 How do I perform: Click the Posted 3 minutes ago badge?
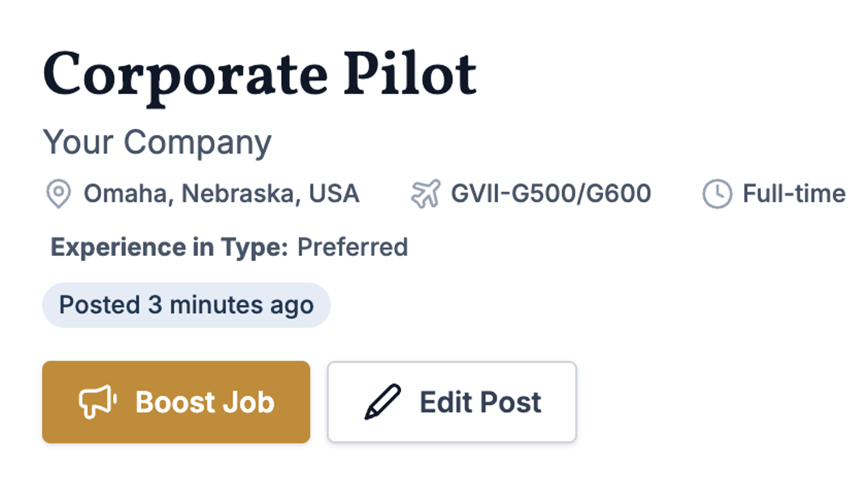186,305
